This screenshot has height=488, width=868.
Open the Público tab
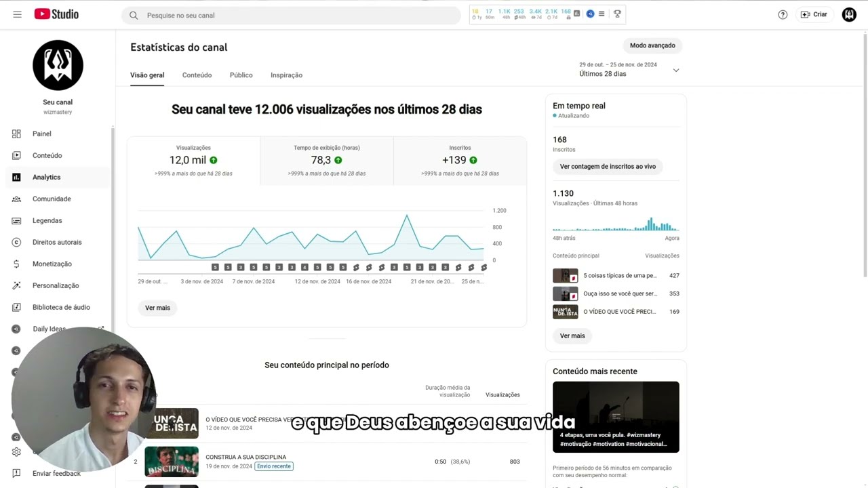pos(241,75)
